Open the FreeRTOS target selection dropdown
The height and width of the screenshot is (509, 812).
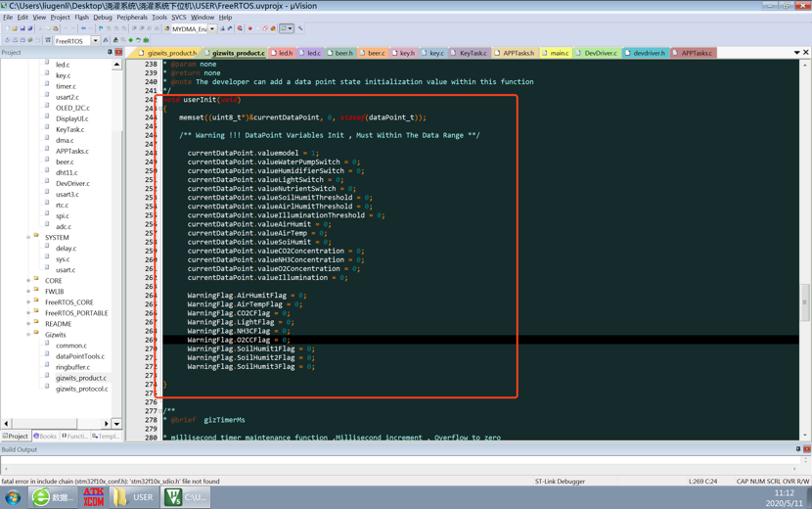(95, 40)
